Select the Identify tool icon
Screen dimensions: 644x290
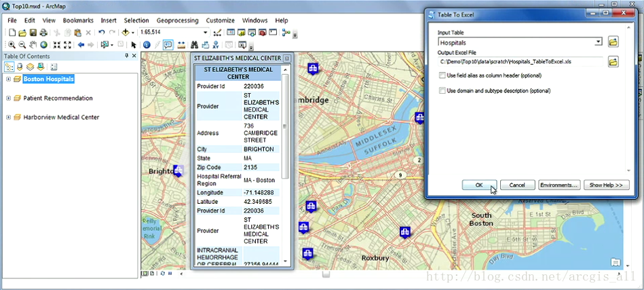tap(146, 45)
